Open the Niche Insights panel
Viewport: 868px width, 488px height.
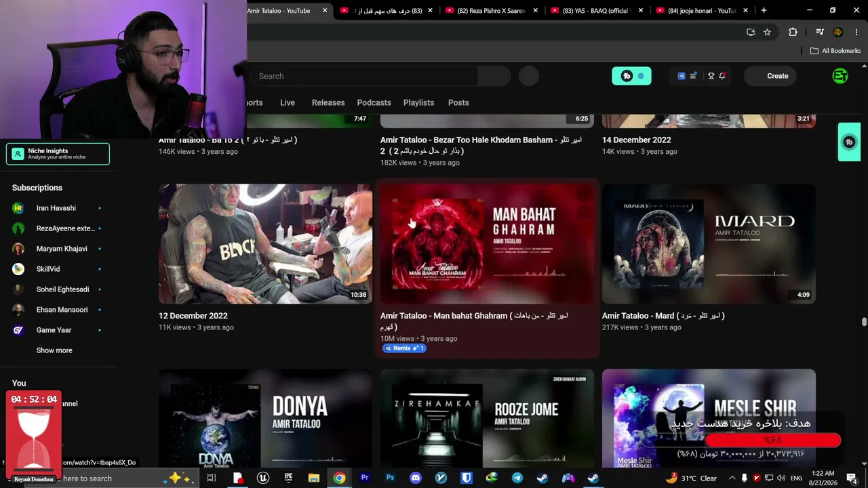(58, 154)
